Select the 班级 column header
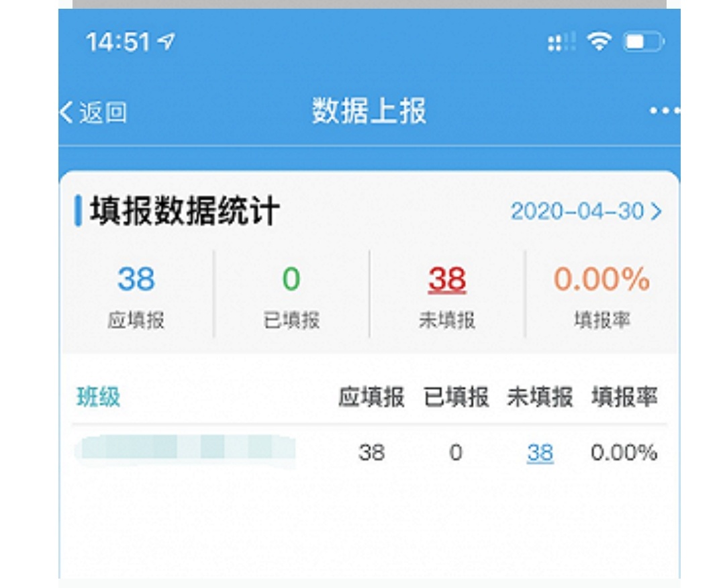Viewport: 725px width, 588px height. pos(99,397)
